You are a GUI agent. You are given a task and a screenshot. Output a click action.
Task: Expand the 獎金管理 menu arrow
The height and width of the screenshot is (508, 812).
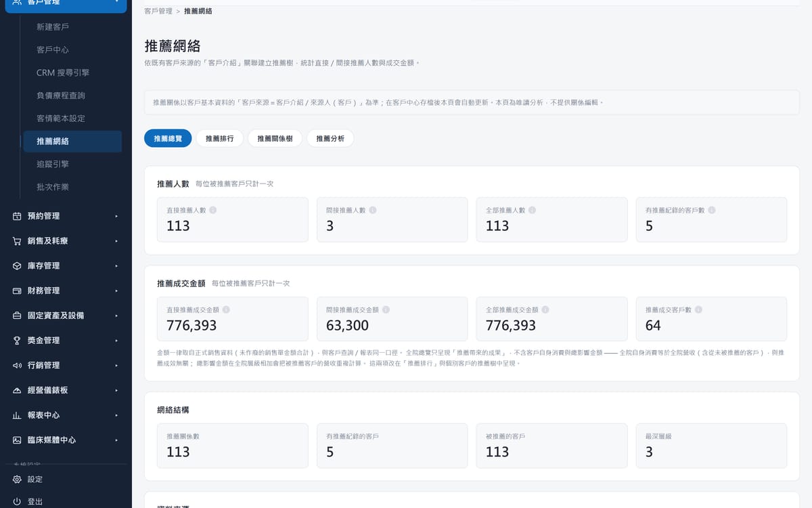[116, 340]
